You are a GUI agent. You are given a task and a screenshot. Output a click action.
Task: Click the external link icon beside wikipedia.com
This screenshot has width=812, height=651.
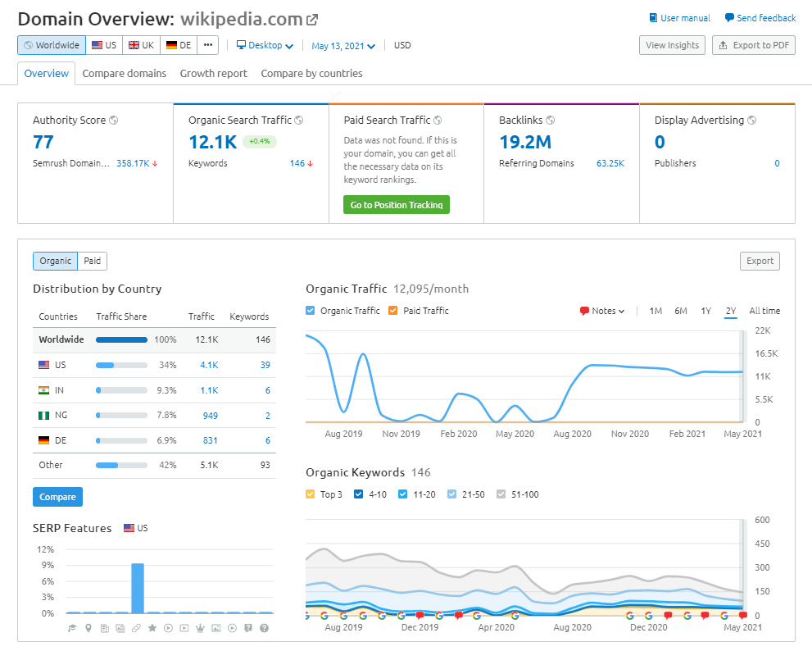[x=311, y=20]
